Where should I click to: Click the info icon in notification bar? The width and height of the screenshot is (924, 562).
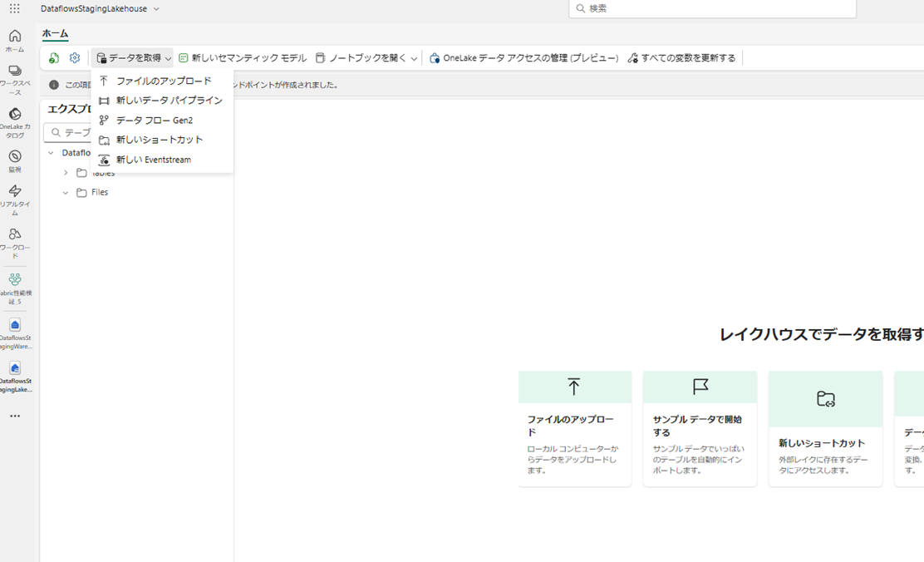[x=54, y=85]
